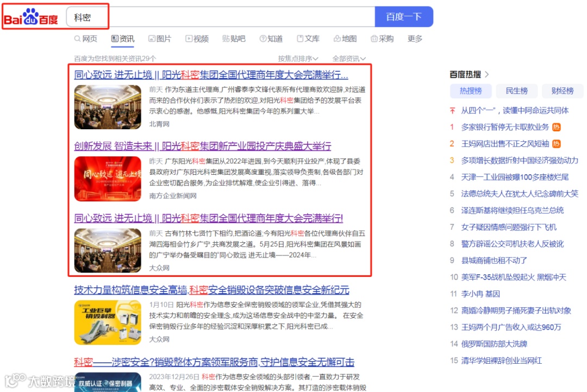The width and height of the screenshot is (587, 392).
Task: Click the Baidu logo
Action: click(x=31, y=17)
